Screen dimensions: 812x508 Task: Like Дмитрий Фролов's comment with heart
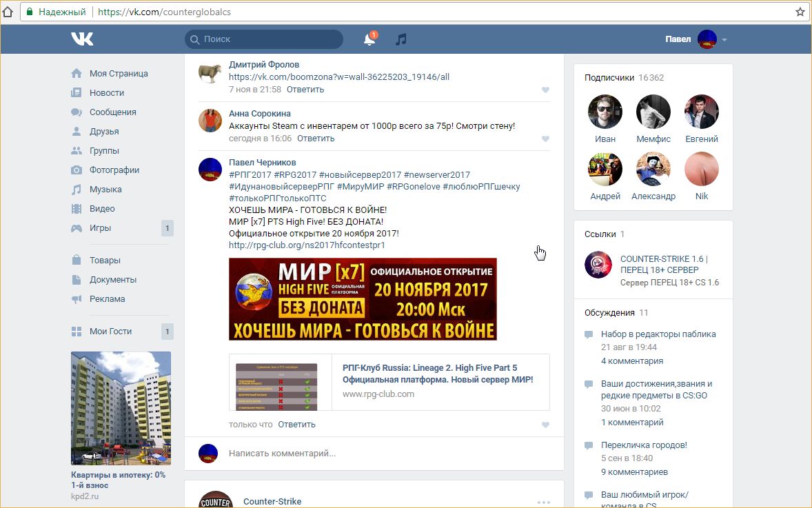coord(545,90)
